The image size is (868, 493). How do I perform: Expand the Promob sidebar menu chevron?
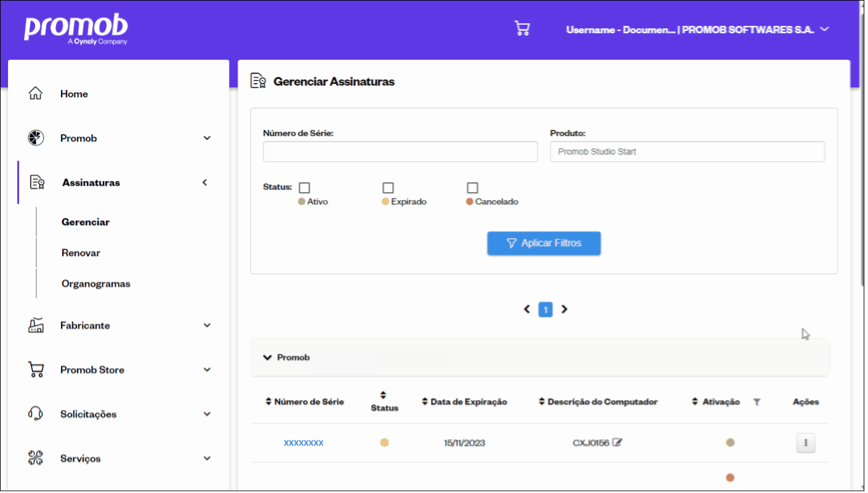pyautogui.click(x=207, y=138)
